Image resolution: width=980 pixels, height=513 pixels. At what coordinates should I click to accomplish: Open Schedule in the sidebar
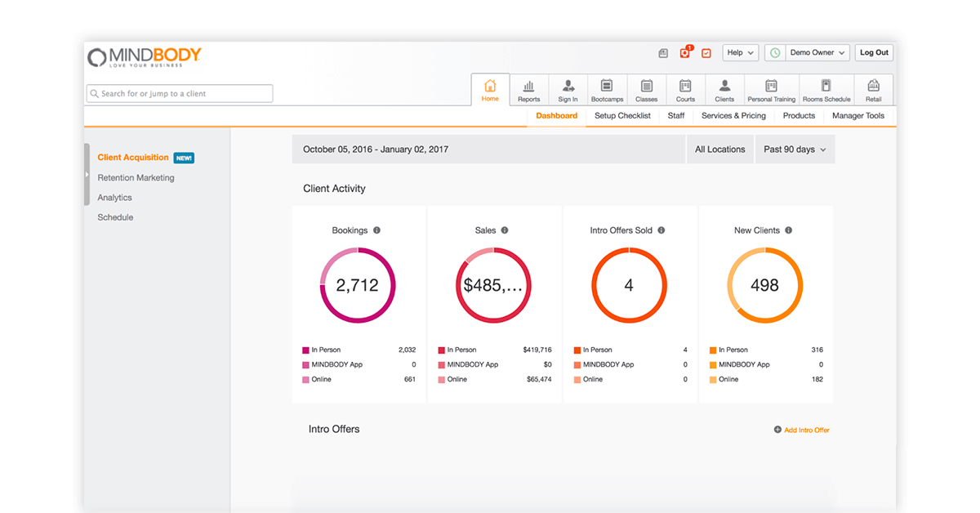click(115, 217)
